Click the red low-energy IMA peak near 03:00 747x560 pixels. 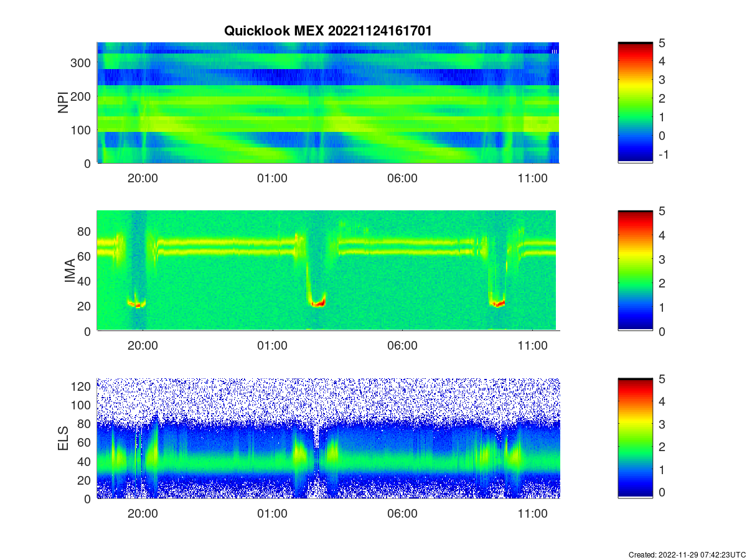318,303
